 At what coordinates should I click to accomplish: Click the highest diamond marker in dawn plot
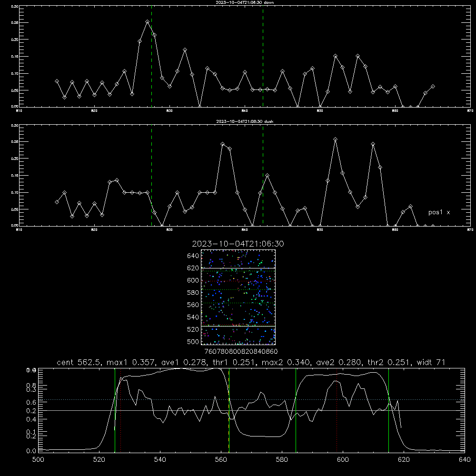coord(147,22)
